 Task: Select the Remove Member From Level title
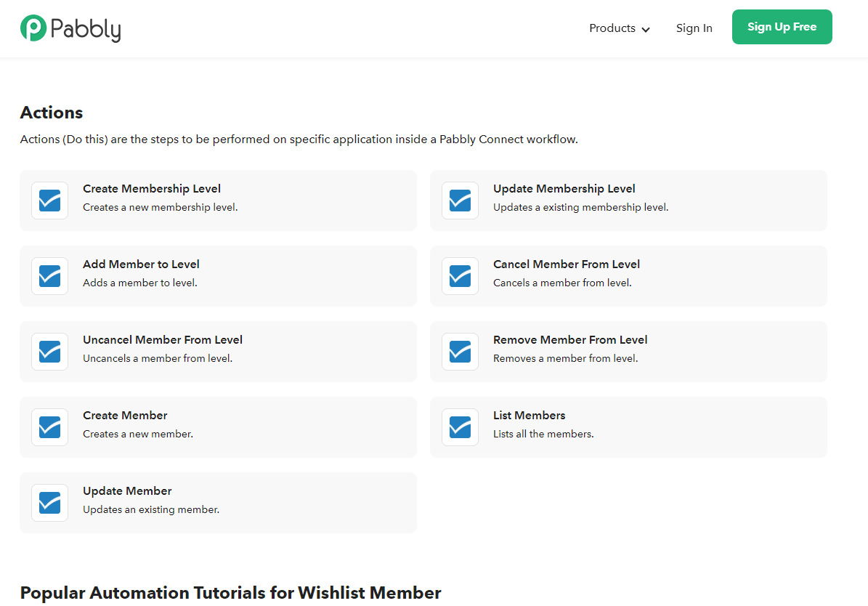coord(570,339)
